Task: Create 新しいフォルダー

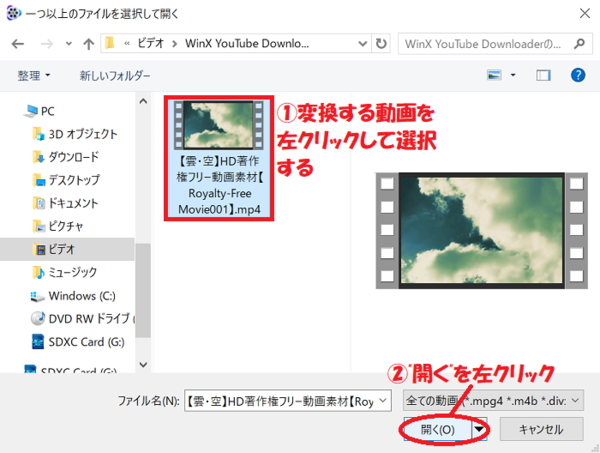Action: pos(115,75)
